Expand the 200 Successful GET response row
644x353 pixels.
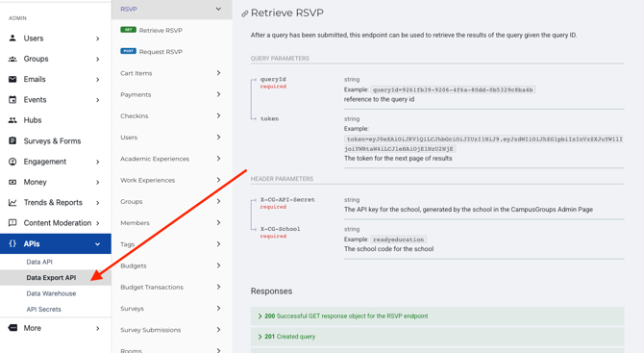pyautogui.click(x=437, y=316)
